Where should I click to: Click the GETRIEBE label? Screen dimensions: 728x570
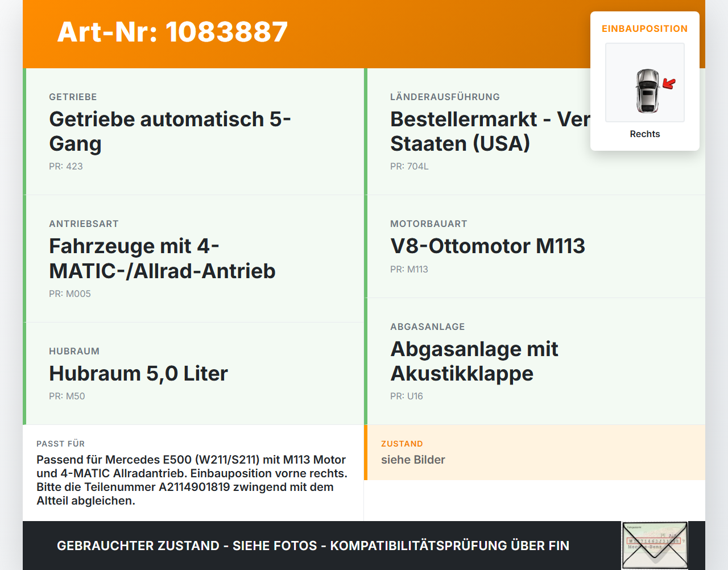point(73,97)
